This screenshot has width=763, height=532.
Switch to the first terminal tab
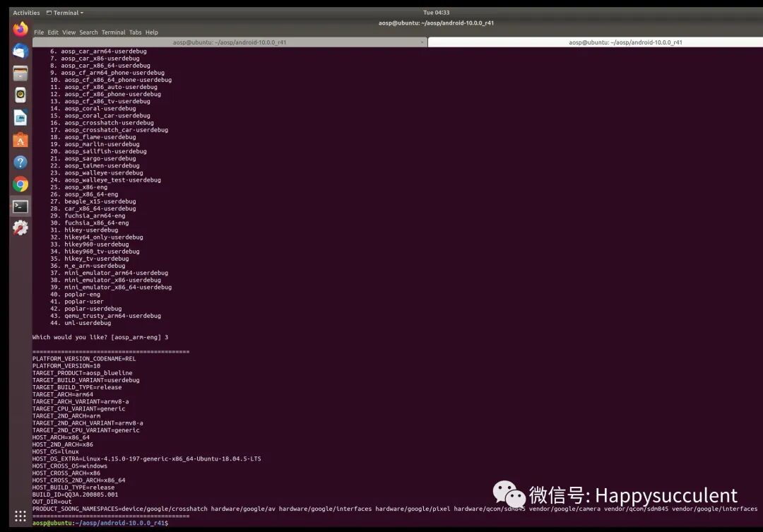pyautogui.click(x=230, y=42)
